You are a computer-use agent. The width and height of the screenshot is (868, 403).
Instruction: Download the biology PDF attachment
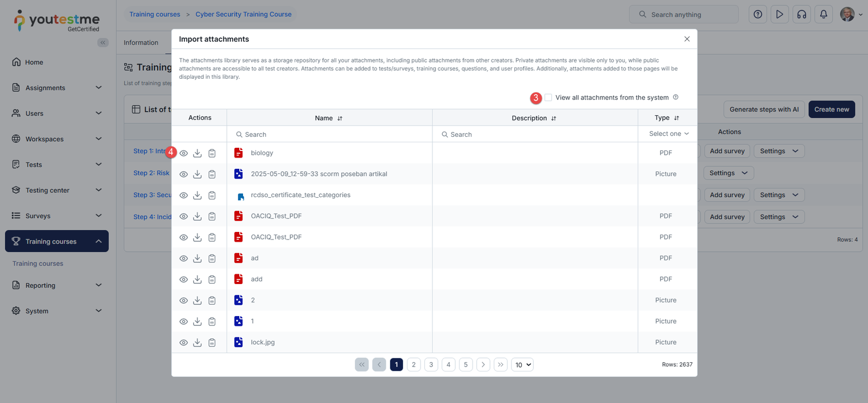pos(197,153)
